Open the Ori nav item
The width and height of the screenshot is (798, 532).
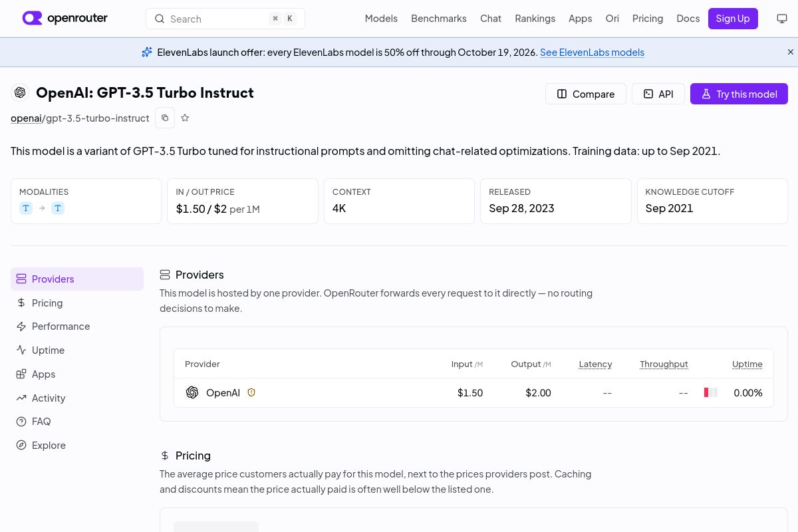612,19
